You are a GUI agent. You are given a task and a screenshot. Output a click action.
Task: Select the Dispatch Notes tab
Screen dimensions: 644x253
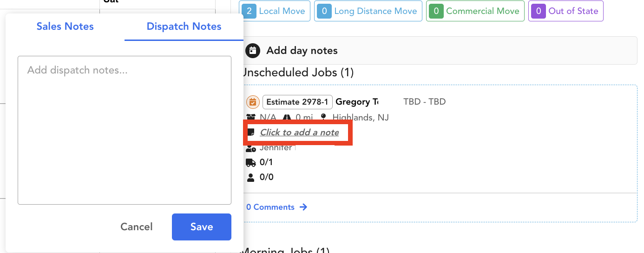184,27
